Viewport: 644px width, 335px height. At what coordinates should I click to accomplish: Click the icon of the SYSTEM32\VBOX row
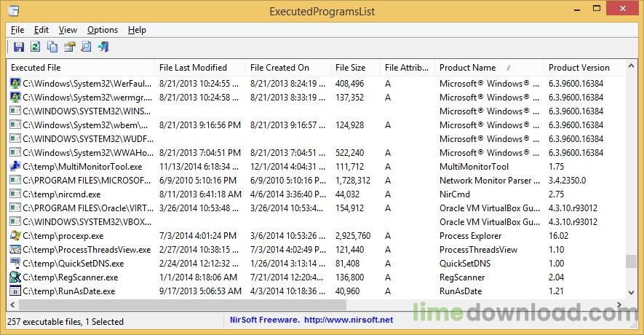[x=15, y=221]
